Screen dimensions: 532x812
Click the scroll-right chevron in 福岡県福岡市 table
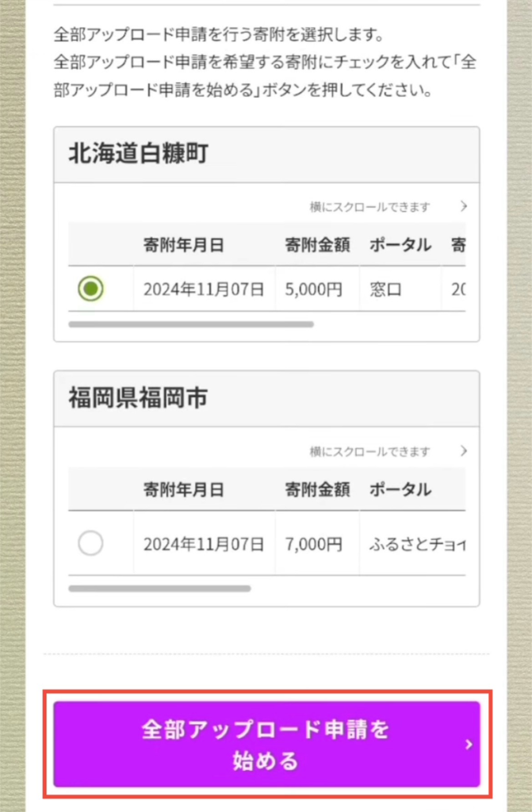coord(464,451)
